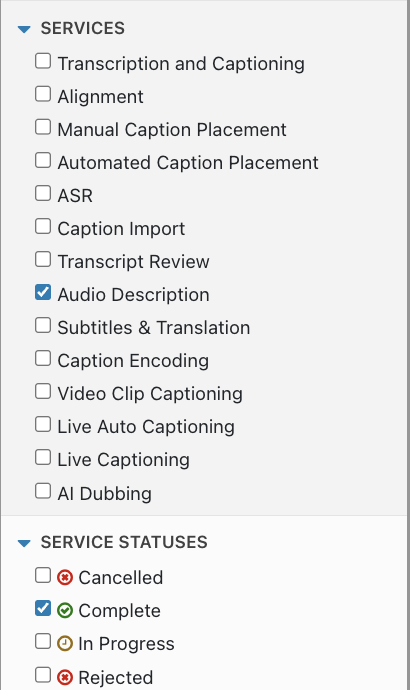Click the SERVICES heading text
The width and height of the screenshot is (410, 690).
click(83, 29)
